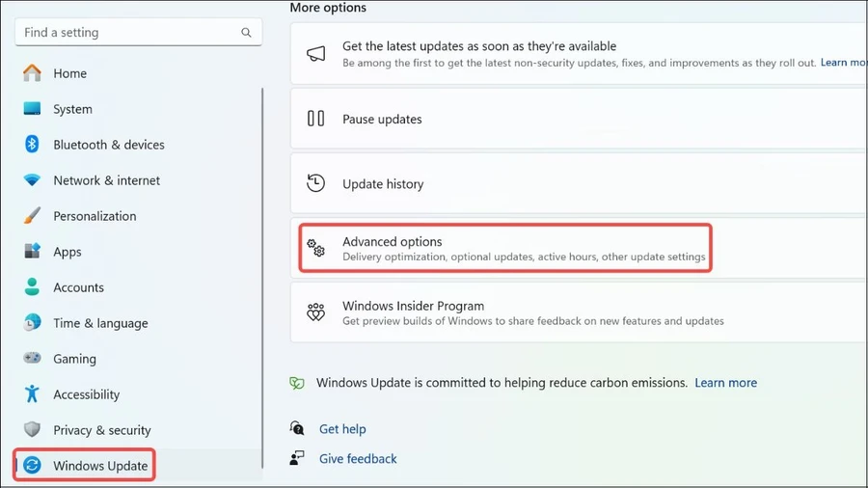Viewport: 868px width, 488px height.
Task: Click the green leaf carbon emissions icon
Action: (297, 383)
